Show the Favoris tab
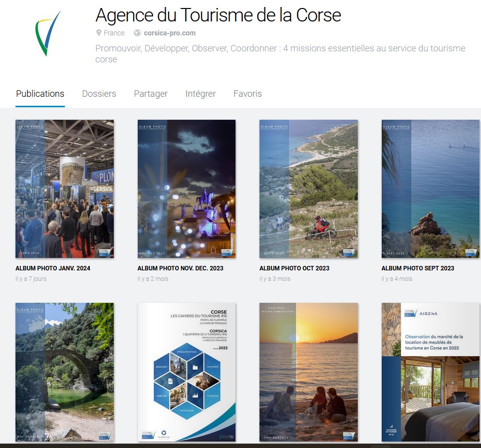 (247, 93)
